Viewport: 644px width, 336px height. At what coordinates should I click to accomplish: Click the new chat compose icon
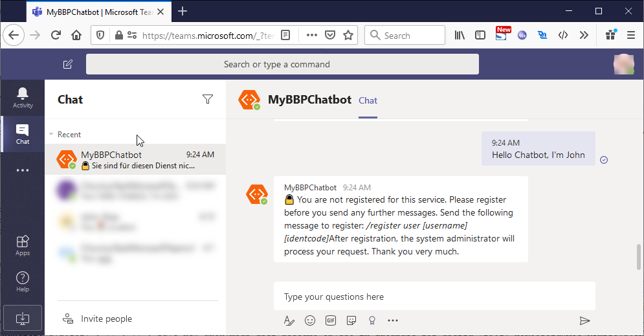(68, 64)
